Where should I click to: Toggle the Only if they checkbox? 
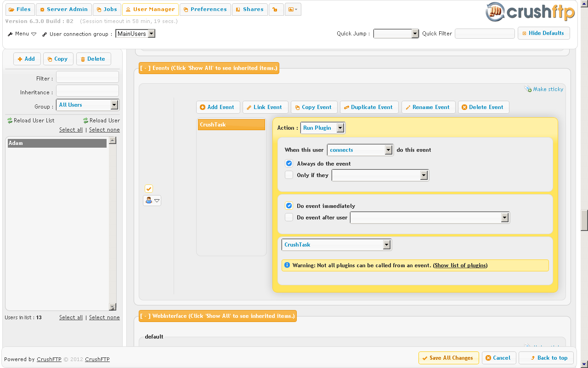(289, 175)
